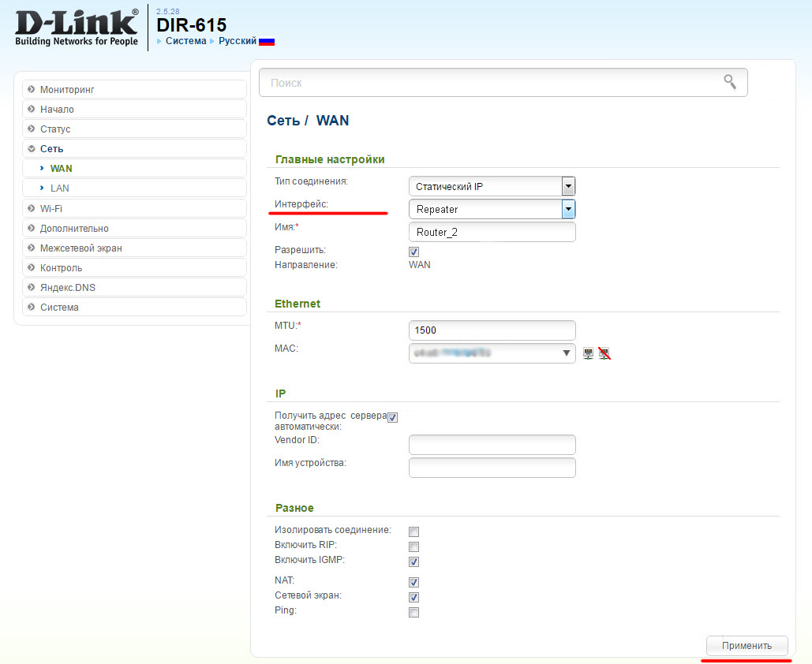This screenshot has width=812, height=664.
Task: Click the restore default MAC icon
Action: point(604,353)
